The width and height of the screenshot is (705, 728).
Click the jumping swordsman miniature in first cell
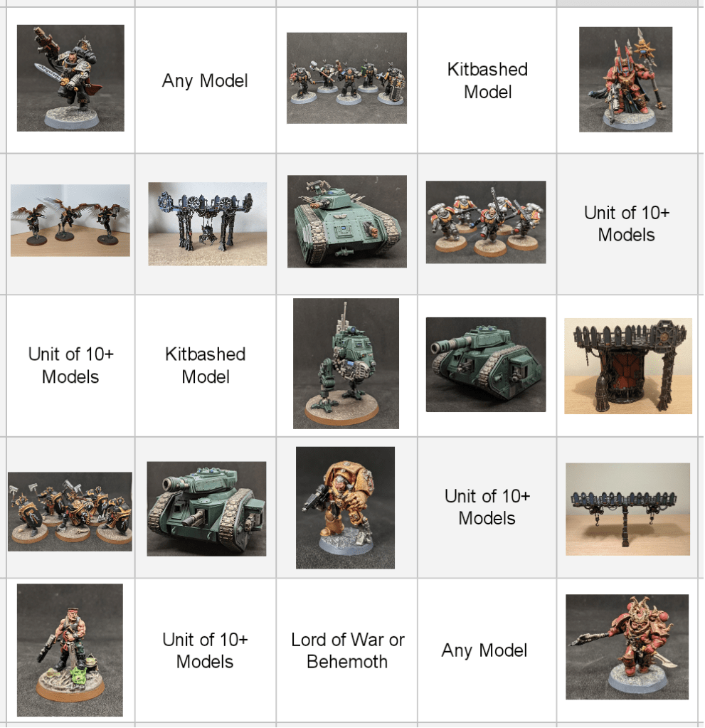[70, 78]
